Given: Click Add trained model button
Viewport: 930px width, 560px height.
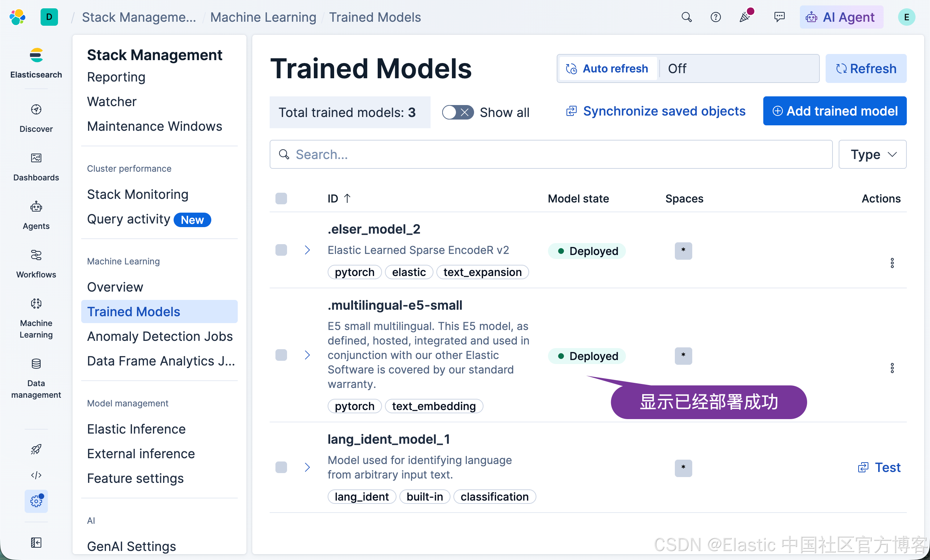Looking at the screenshot, I should 835,111.
